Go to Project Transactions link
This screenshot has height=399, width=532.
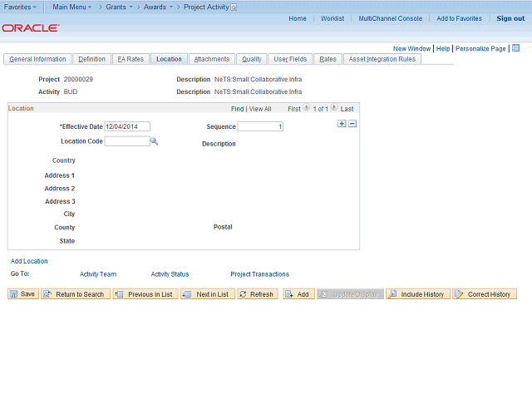pos(260,274)
